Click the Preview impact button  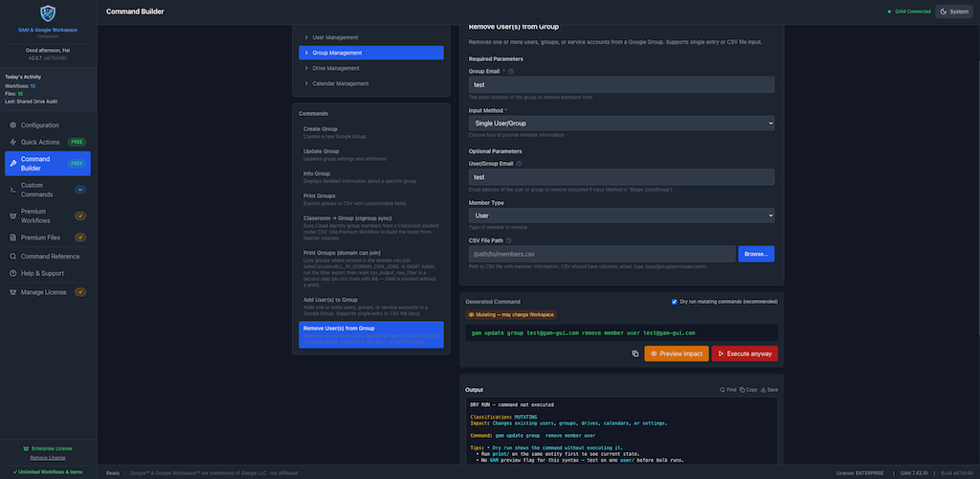coord(677,354)
